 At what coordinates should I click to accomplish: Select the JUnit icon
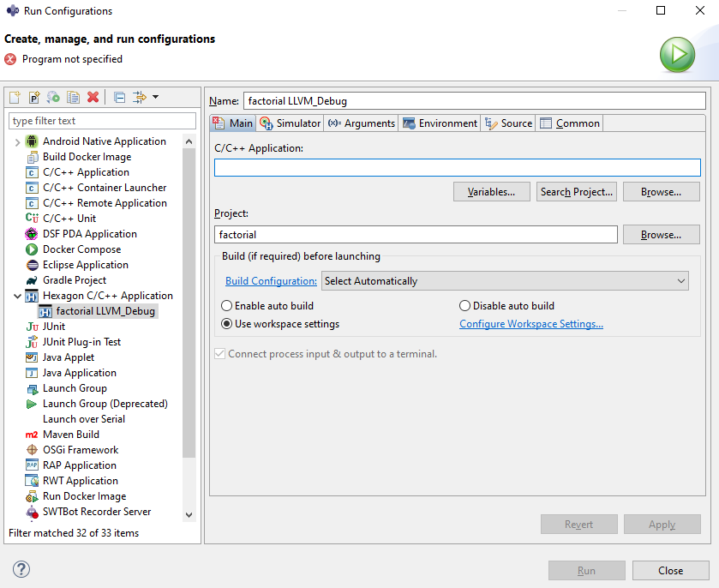pos(32,327)
